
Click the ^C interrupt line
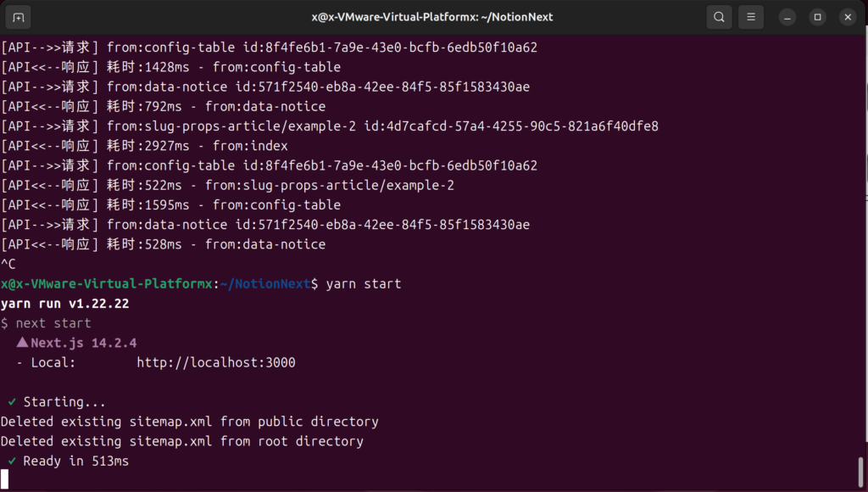[x=8, y=265]
